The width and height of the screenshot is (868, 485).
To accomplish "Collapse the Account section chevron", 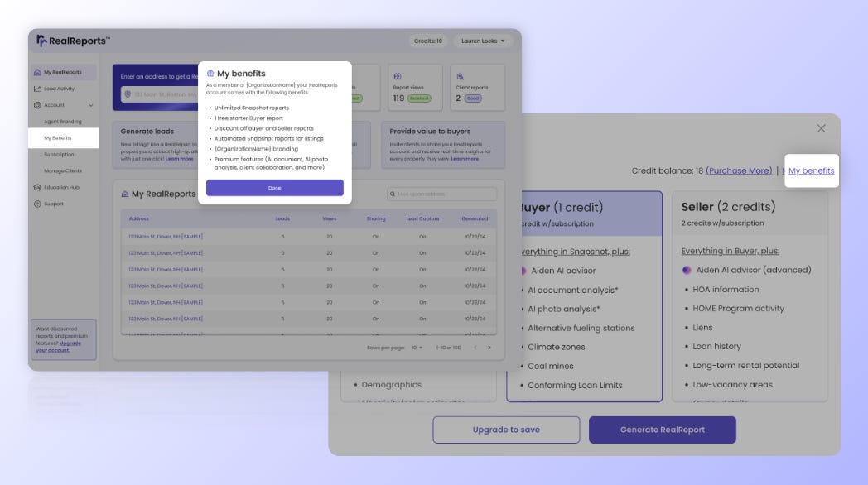I will coord(91,105).
